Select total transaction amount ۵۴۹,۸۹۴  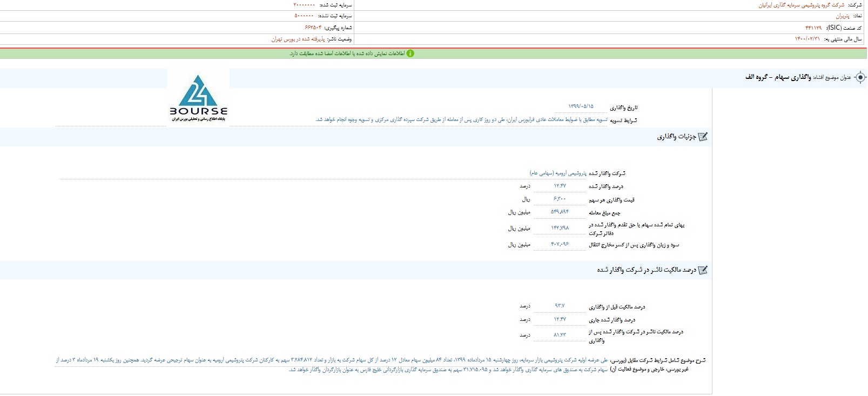pyautogui.click(x=560, y=212)
